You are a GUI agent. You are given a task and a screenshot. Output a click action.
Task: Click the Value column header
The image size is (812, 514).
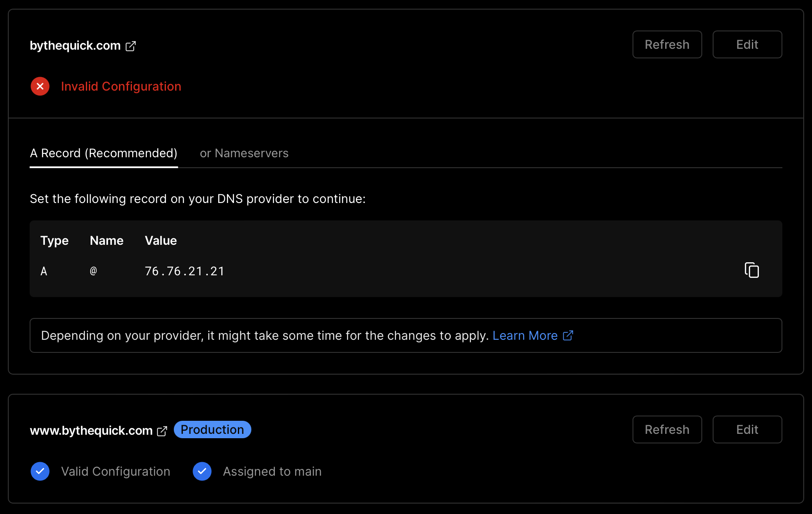click(x=161, y=240)
